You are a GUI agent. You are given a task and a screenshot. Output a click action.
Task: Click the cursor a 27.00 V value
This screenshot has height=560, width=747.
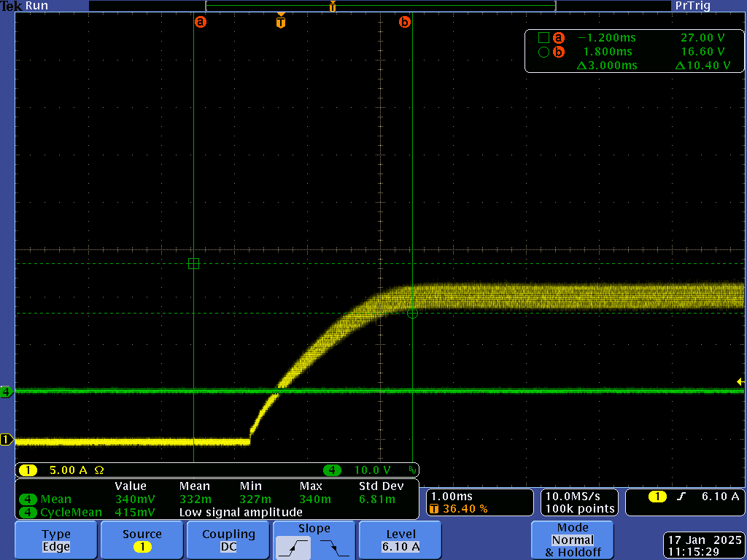[703, 38]
